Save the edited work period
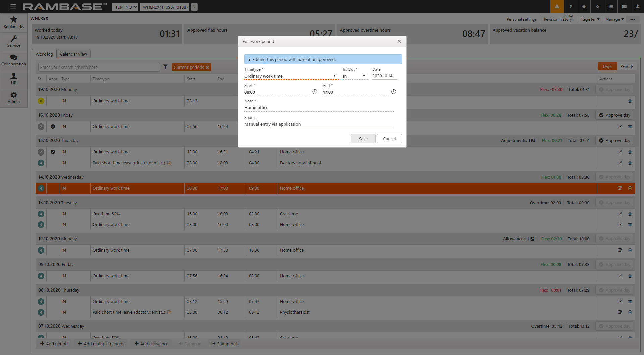The height and width of the screenshot is (355, 644). 363,139
